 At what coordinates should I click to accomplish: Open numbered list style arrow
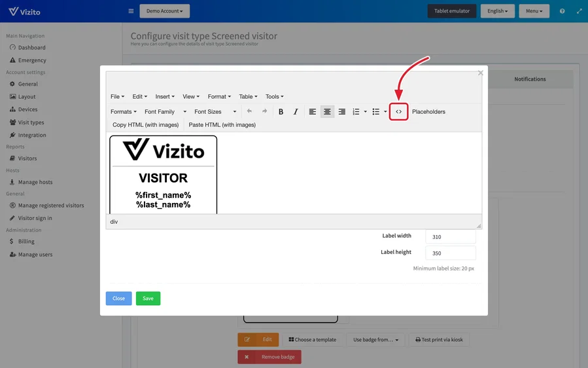365,111
